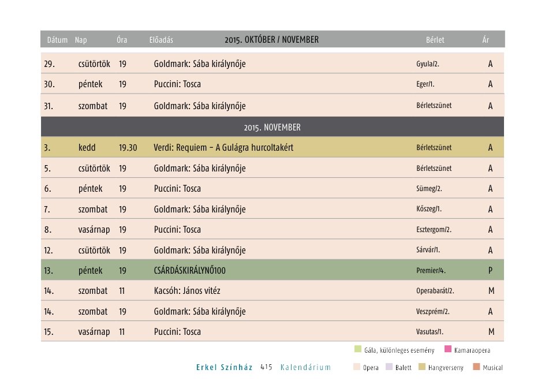Click the Premier/4. subscription cell
This screenshot has height=392, width=545.
pos(431,270)
